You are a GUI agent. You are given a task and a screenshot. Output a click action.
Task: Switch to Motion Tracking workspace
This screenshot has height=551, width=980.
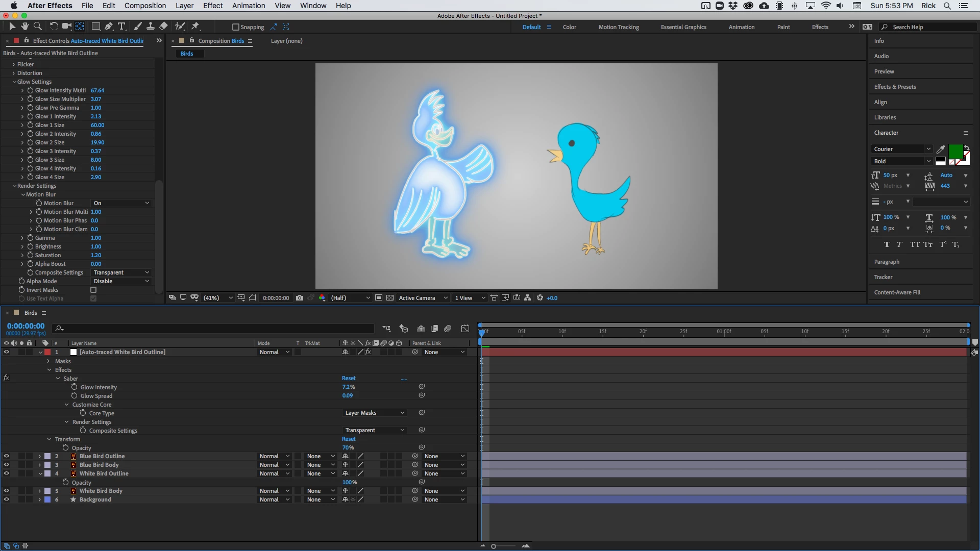tap(619, 27)
